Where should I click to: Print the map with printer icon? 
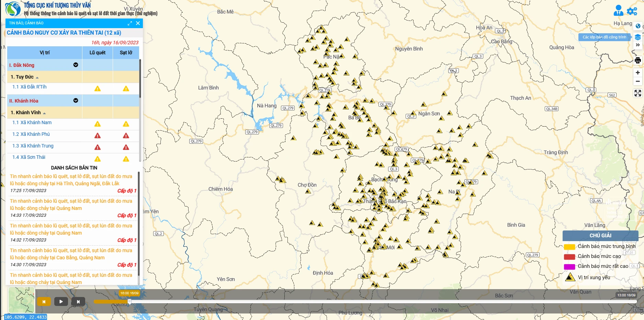click(638, 61)
